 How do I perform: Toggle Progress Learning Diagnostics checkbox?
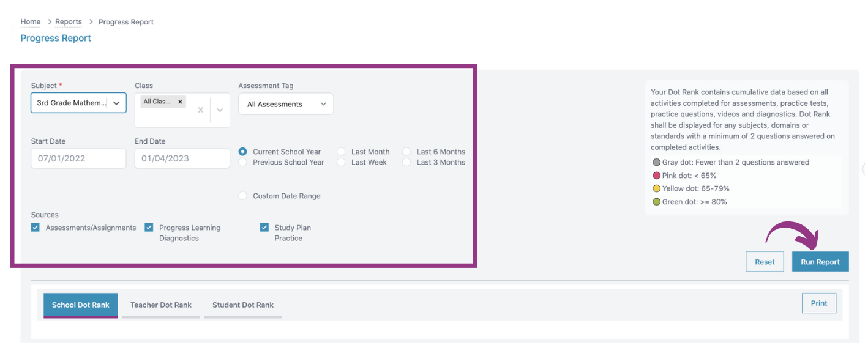click(x=149, y=228)
